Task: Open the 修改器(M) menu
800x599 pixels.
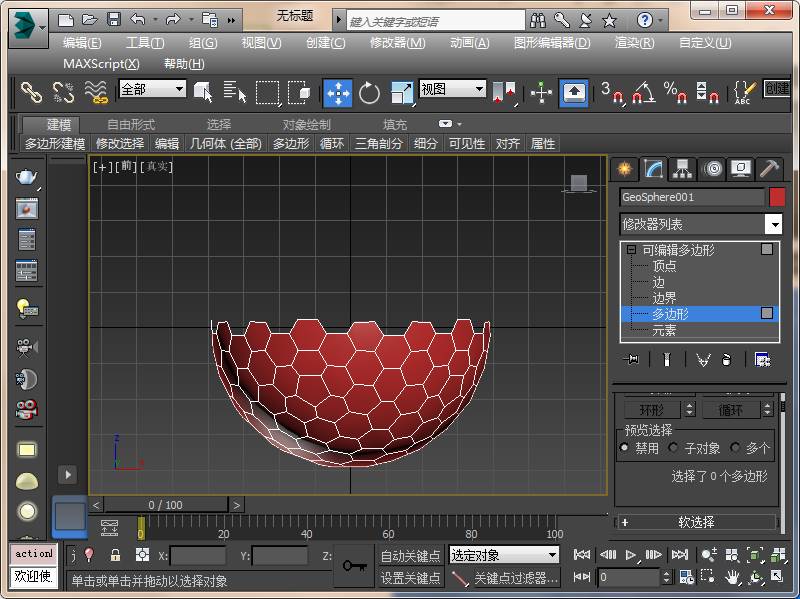Action: 397,43
